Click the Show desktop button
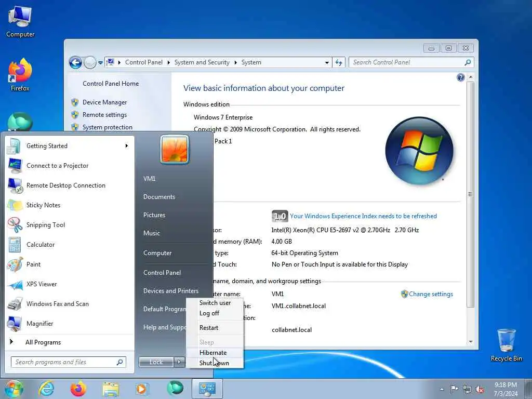 [x=528, y=389]
